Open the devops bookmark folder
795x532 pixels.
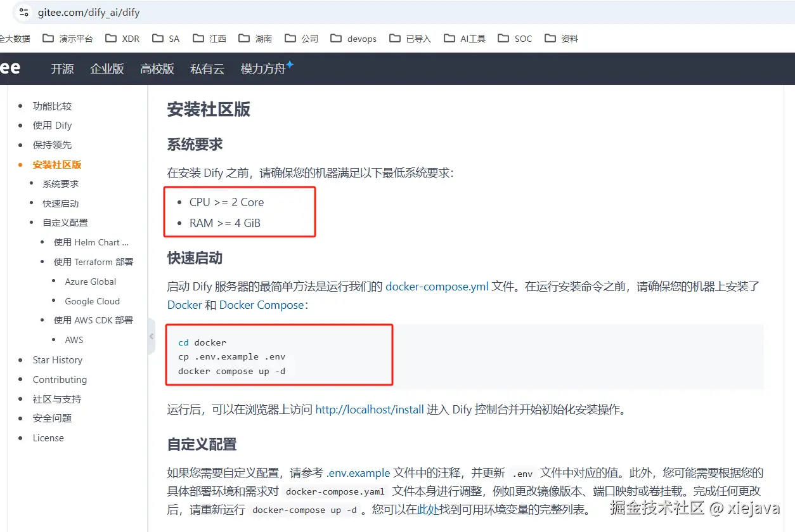click(x=354, y=39)
